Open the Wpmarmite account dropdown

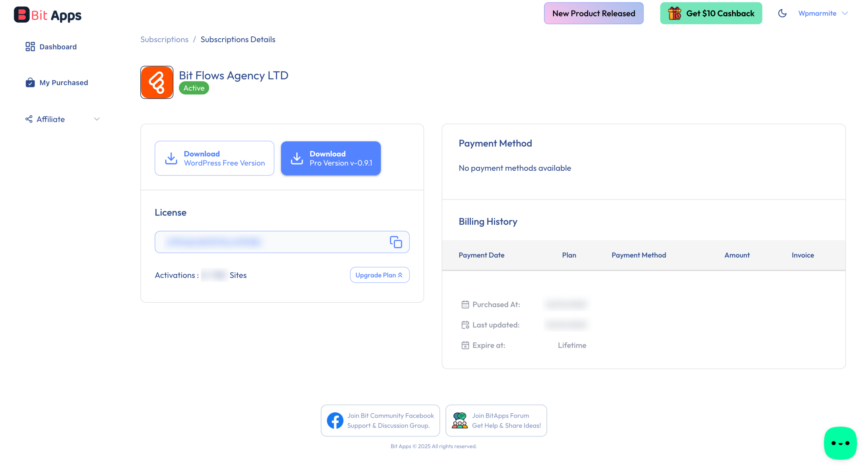click(x=823, y=13)
